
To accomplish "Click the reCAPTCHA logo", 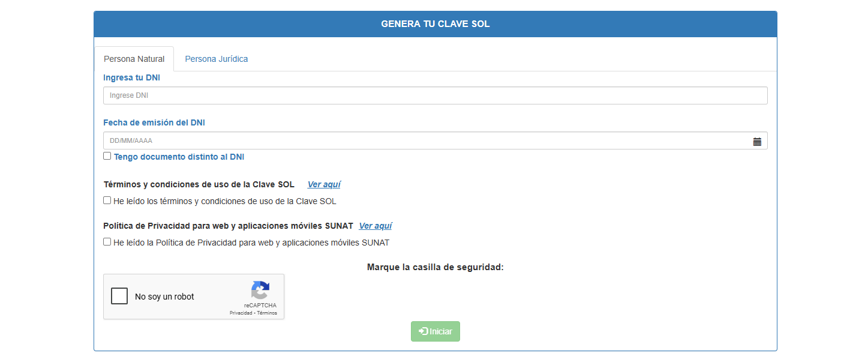I will pyautogui.click(x=260, y=291).
